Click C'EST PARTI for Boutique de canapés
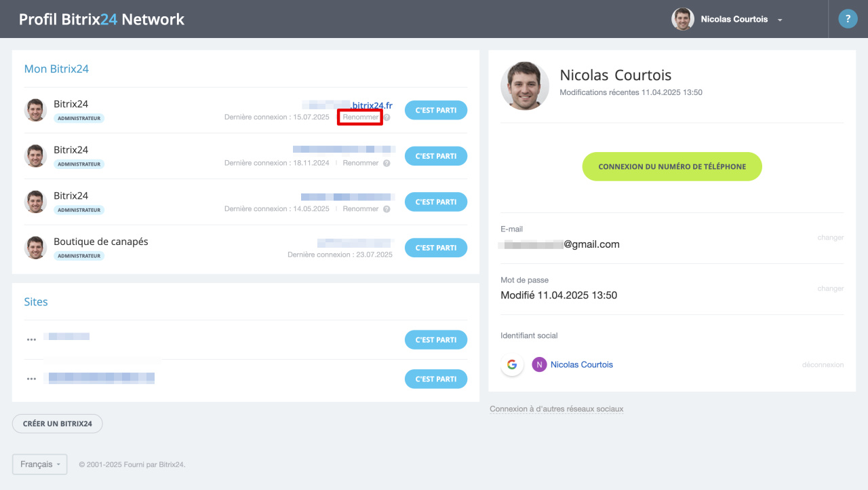The image size is (868, 490). click(x=436, y=248)
